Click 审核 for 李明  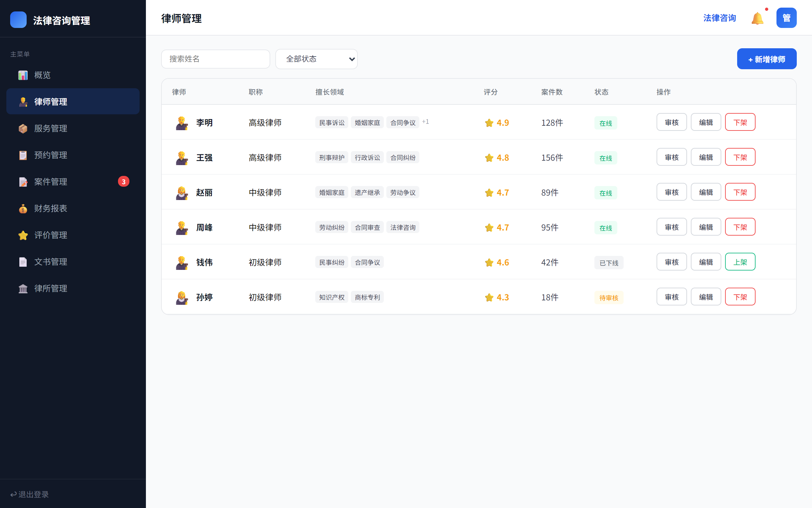(x=671, y=122)
